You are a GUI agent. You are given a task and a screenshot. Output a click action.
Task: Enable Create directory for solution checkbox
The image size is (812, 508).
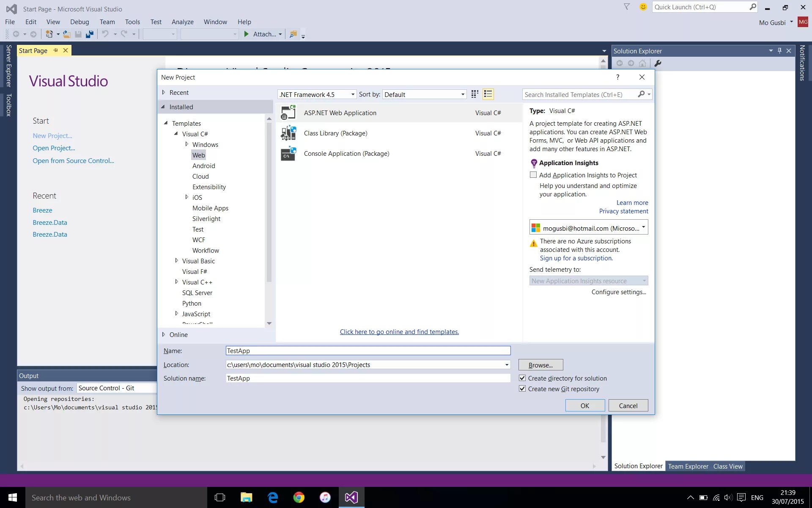click(522, 378)
